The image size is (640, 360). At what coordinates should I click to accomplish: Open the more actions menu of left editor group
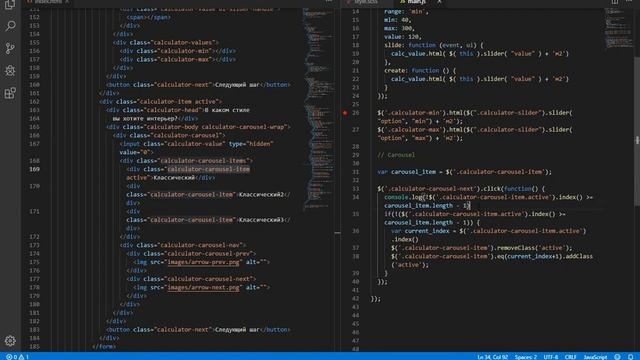click(329, 2)
